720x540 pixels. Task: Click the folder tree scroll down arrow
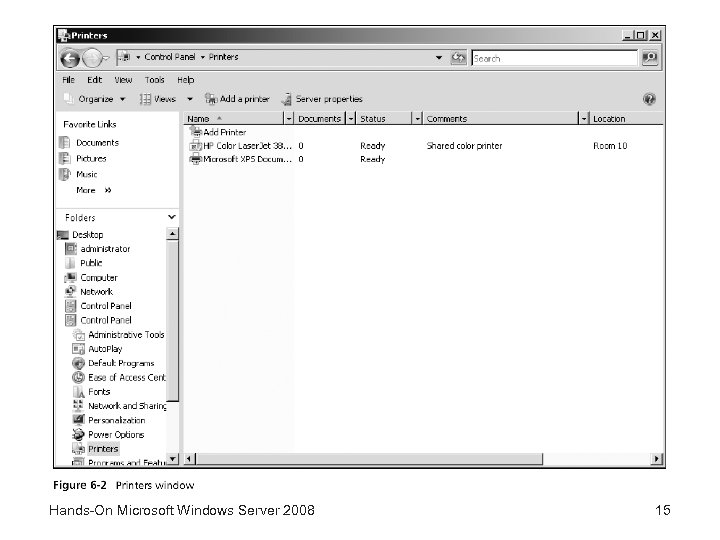coord(172,459)
